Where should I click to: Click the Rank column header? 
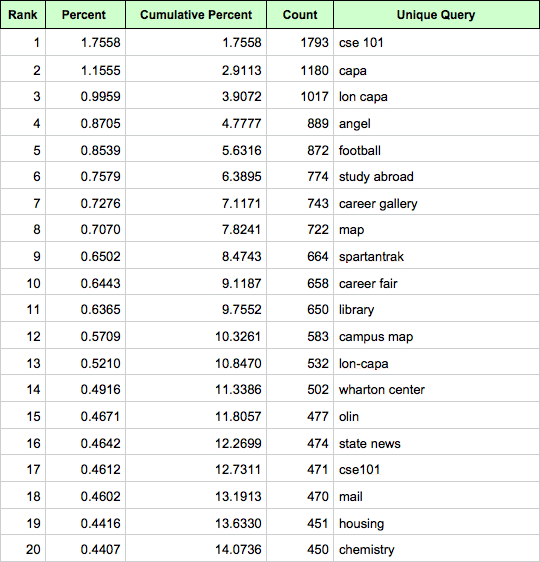(x=23, y=15)
